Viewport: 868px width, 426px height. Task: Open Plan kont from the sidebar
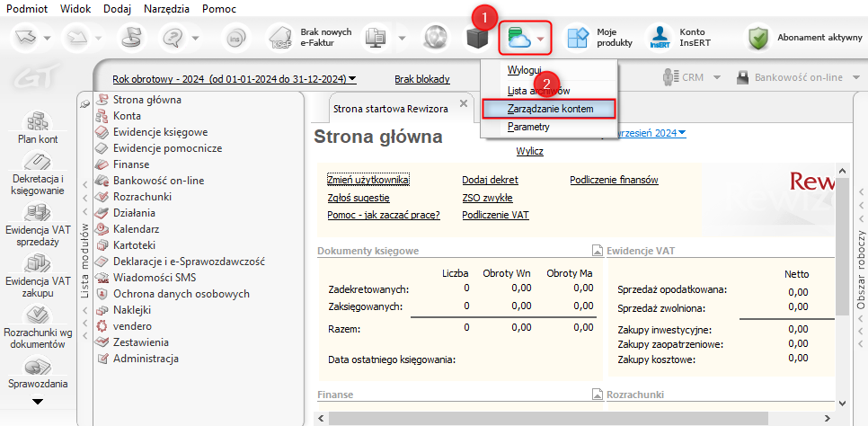37,122
